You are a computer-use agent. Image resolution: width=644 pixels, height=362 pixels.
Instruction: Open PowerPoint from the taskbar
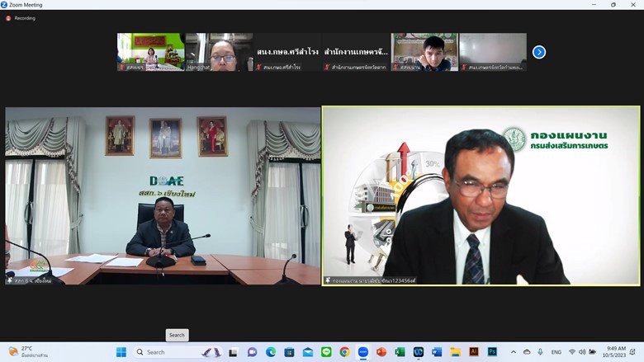(381, 352)
